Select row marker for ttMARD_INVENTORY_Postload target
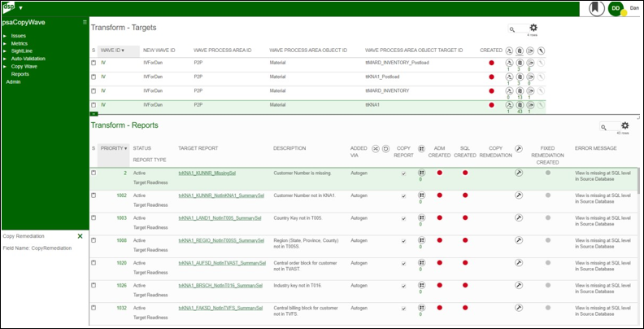 (x=94, y=63)
